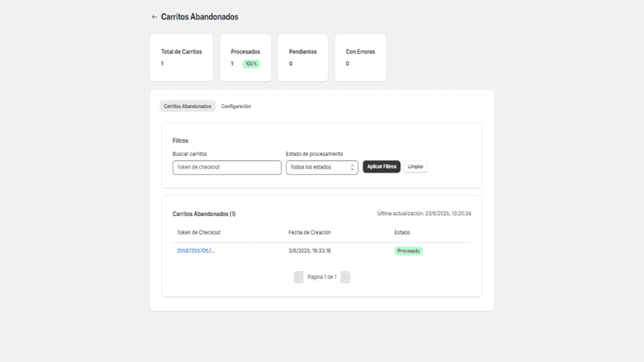644x362 pixels.
Task: Click the Token de Checkout column header
Action: pos(199,232)
